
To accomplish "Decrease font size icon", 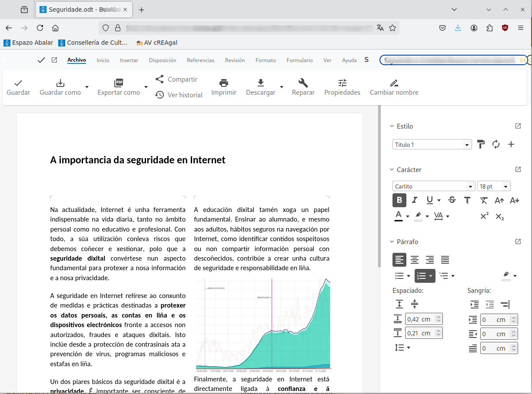I will click(x=515, y=200).
